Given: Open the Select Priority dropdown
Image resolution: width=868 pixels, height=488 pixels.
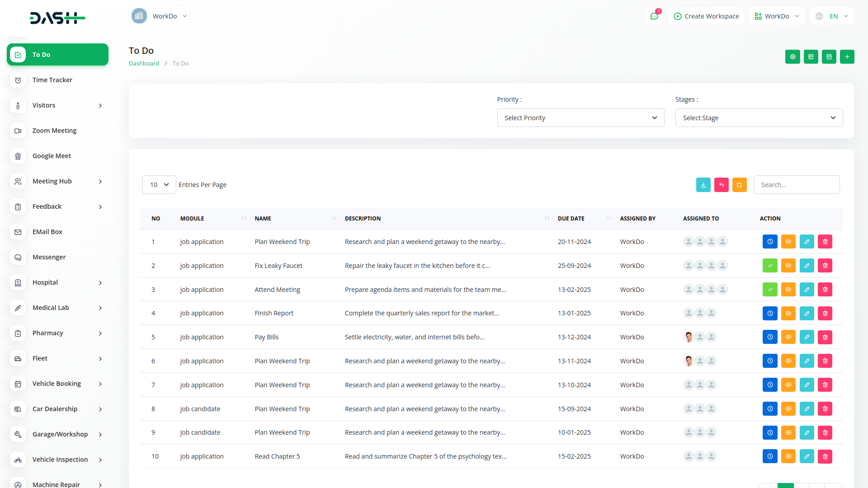Looking at the screenshot, I should click(x=580, y=117).
